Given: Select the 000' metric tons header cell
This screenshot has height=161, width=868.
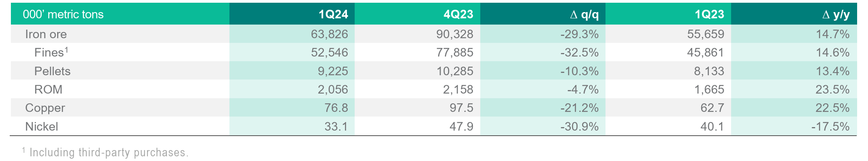Looking at the screenshot, I should click(63, 14).
